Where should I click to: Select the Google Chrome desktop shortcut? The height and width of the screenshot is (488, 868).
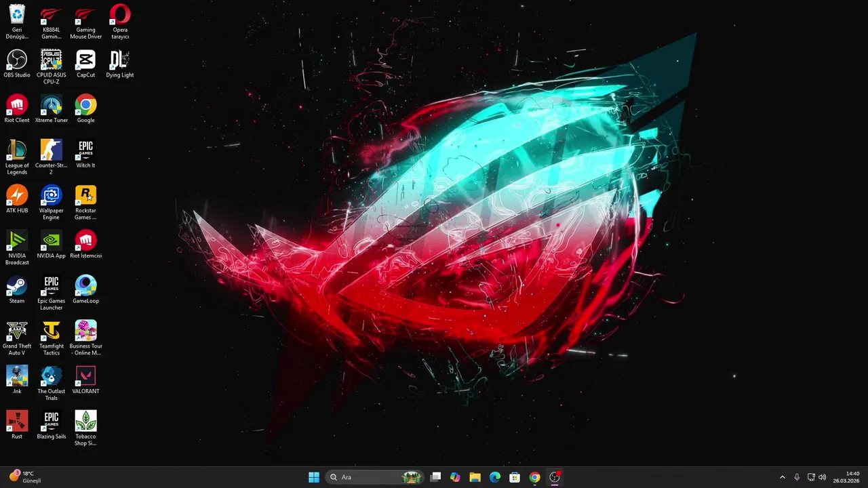click(x=85, y=109)
